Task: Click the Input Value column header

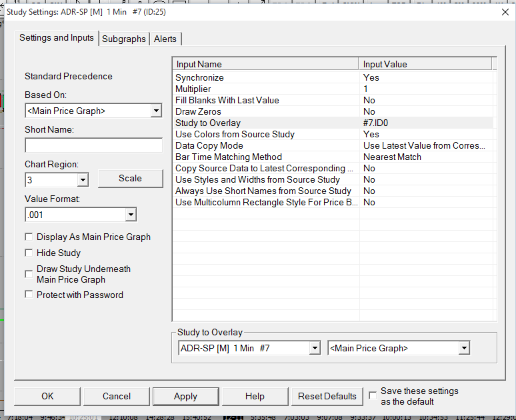Action: [x=425, y=64]
